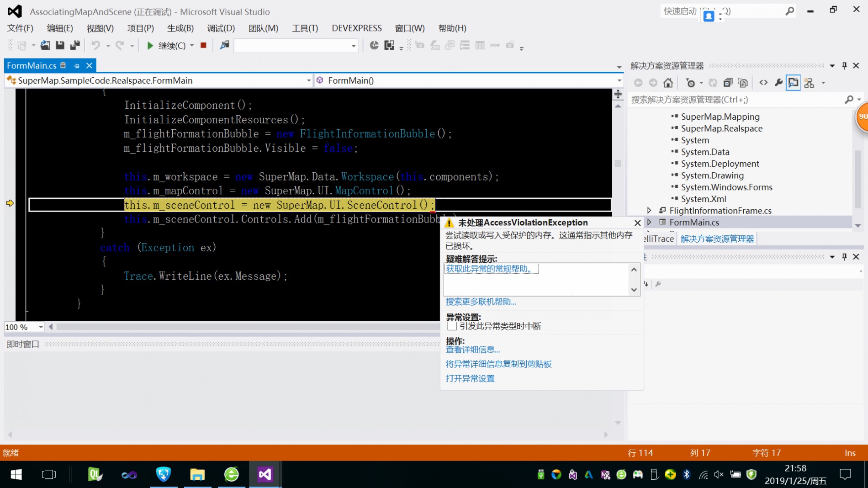The height and width of the screenshot is (488, 868).
Task: Click search magnifier in Solution Explorer search
Action: click(x=849, y=100)
